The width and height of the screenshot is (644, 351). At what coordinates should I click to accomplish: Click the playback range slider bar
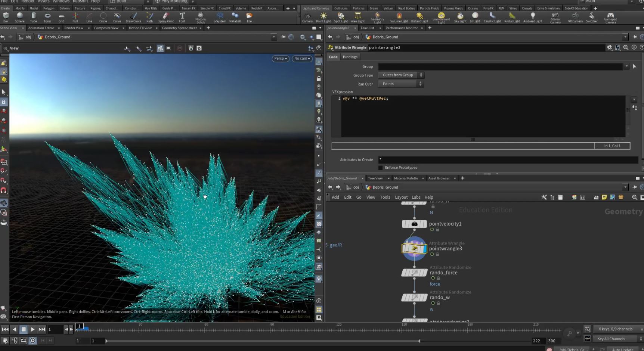263,341
